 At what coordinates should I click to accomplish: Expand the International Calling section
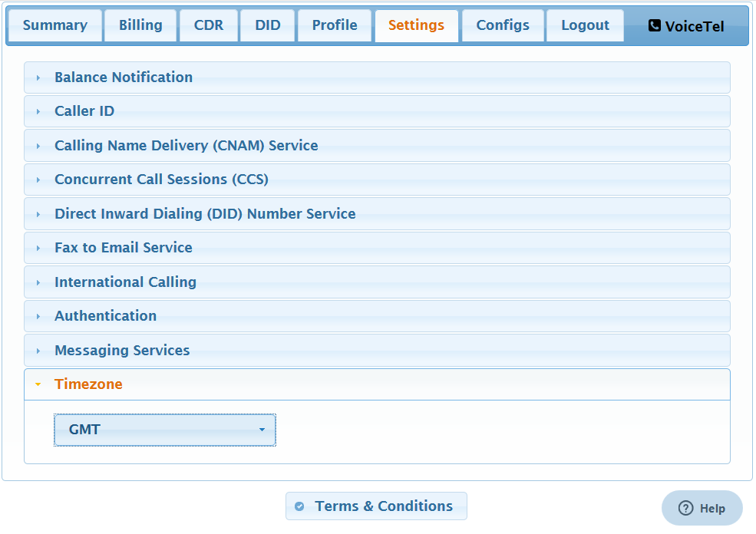(x=377, y=282)
